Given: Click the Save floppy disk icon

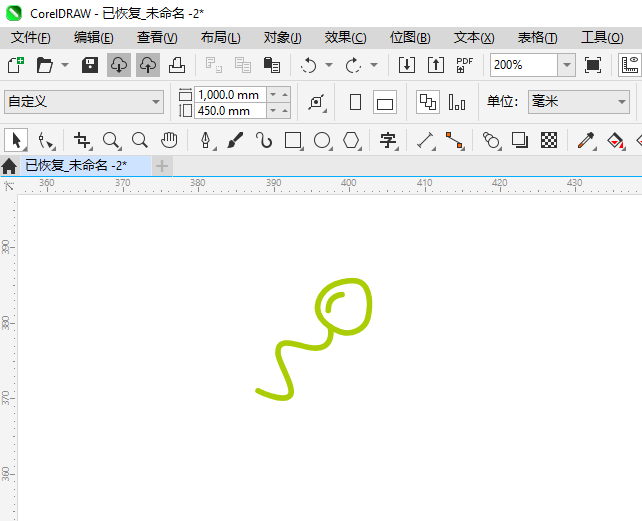Looking at the screenshot, I should click(x=90, y=65).
